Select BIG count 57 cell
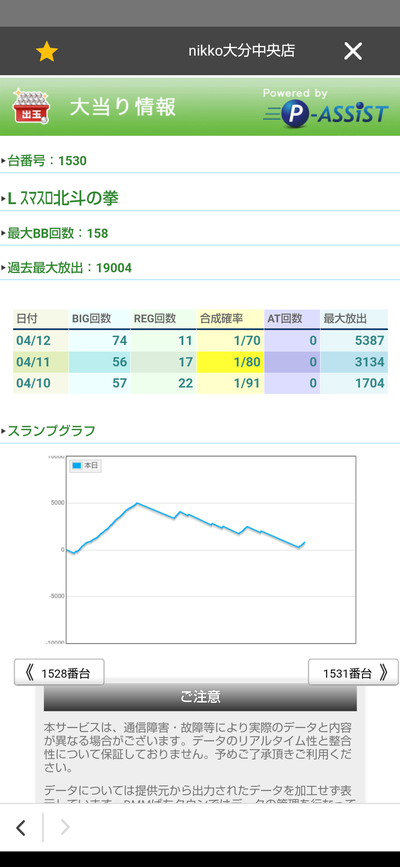 point(99,383)
